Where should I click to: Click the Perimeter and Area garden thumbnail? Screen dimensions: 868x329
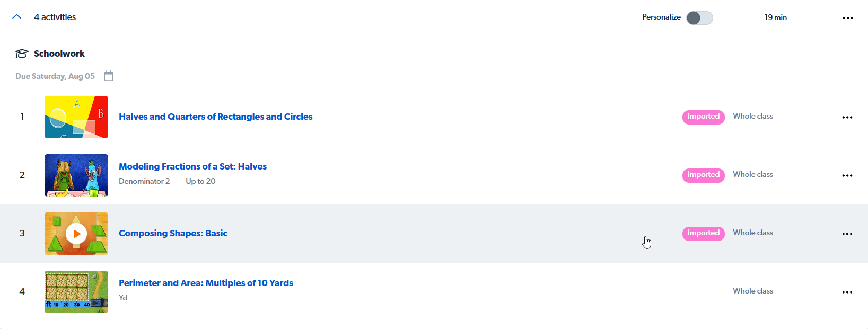pyautogui.click(x=76, y=292)
